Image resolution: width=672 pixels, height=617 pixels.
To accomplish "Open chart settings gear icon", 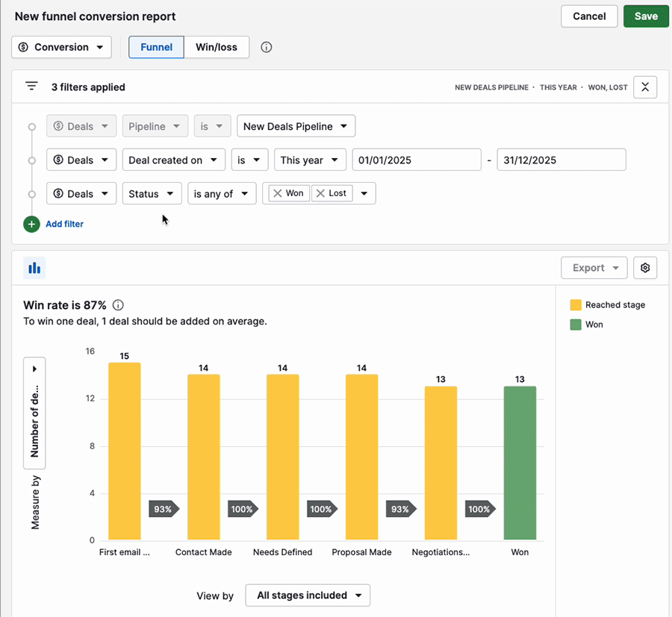I will [x=645, y=268].
